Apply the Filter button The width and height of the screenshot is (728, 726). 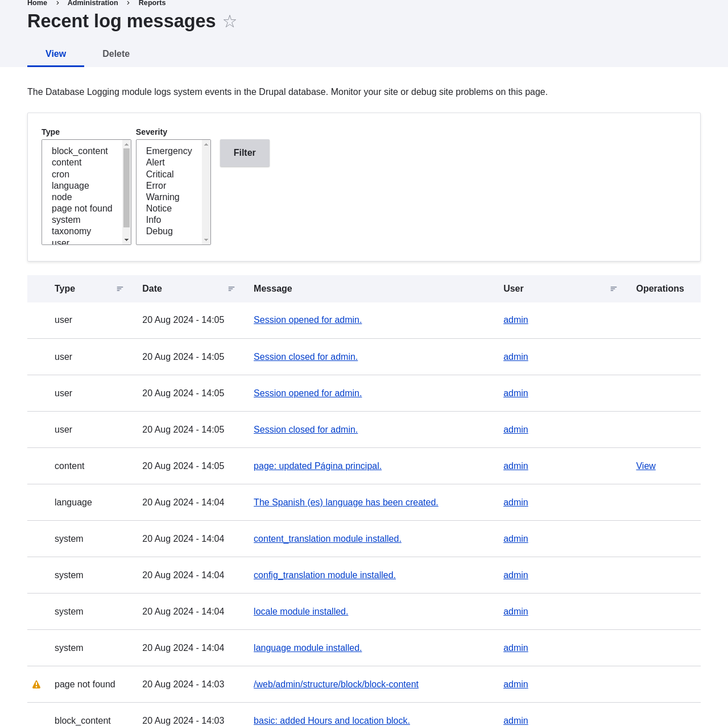click(245, 153)
